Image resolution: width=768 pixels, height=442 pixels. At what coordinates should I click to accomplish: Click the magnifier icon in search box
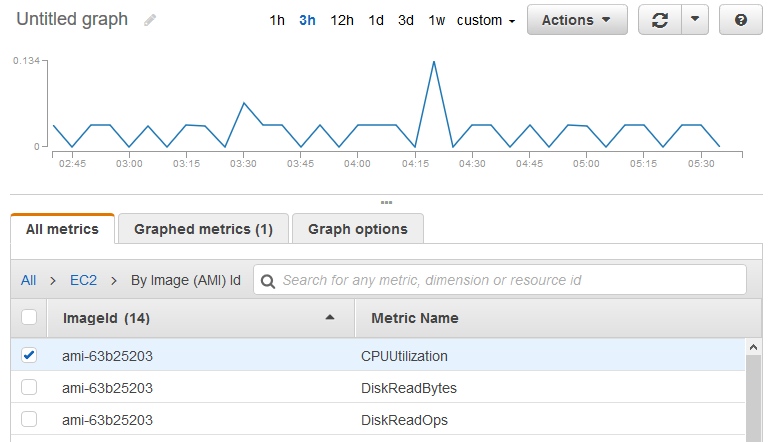pos(268,281)
